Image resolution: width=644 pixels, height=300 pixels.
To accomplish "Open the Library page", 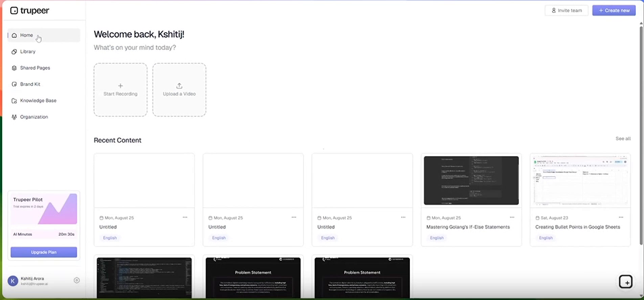I will pos(44,52).
